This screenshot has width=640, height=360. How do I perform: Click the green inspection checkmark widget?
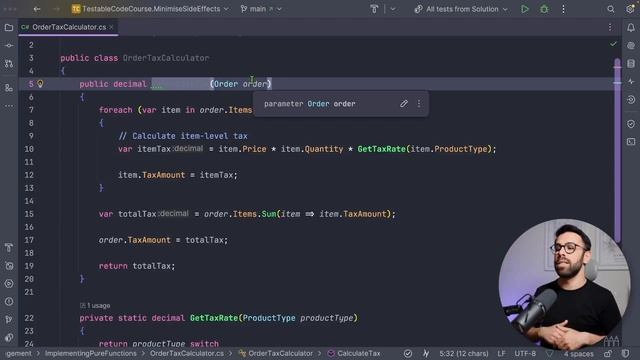pos(613,44)
